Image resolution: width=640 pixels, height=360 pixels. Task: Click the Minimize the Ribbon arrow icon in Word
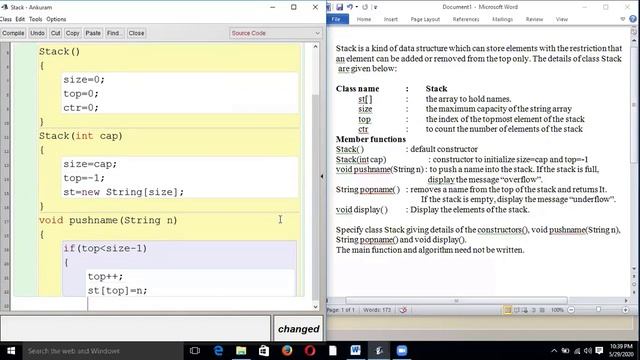622,19
